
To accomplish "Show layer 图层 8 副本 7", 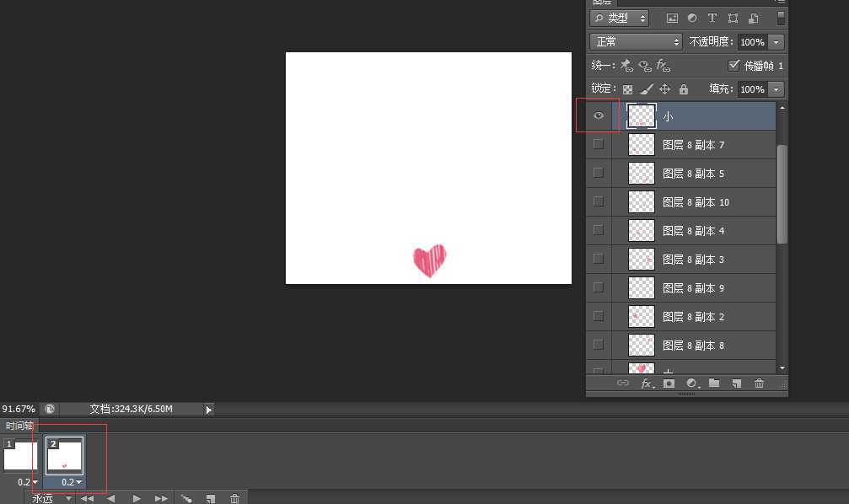I will [599, 145].
